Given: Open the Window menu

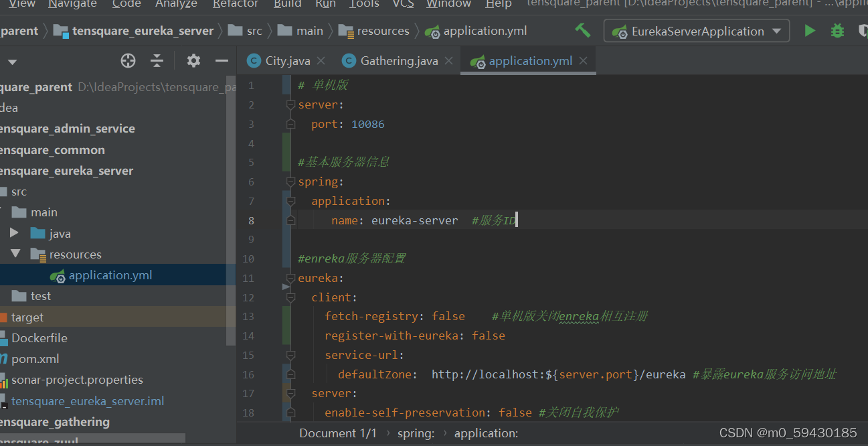Looking at the screenshot, I should [x=448, y=4].
